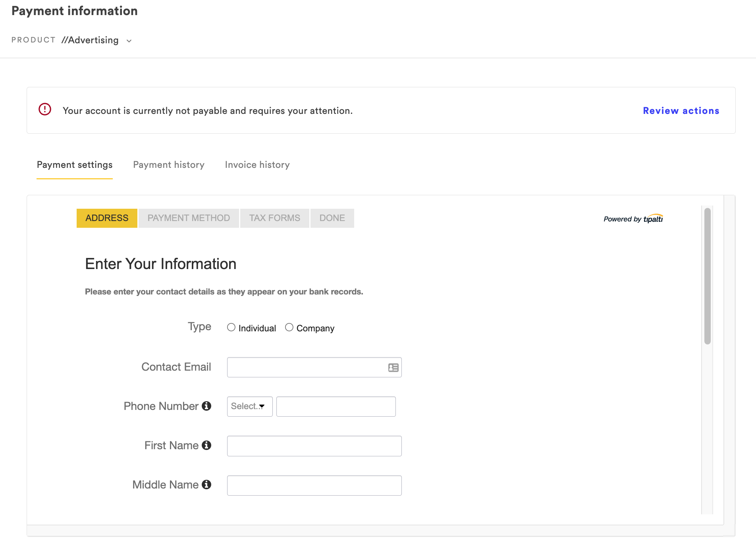Click the form's vertical scrollbar thumb
Screen dimensions: 756x550
click(707, 276)
